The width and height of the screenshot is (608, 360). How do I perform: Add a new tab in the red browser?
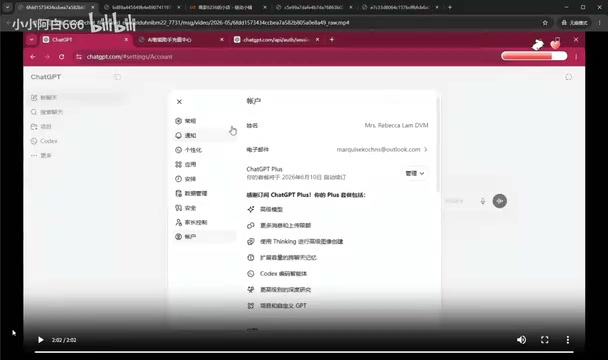point(332,40)
